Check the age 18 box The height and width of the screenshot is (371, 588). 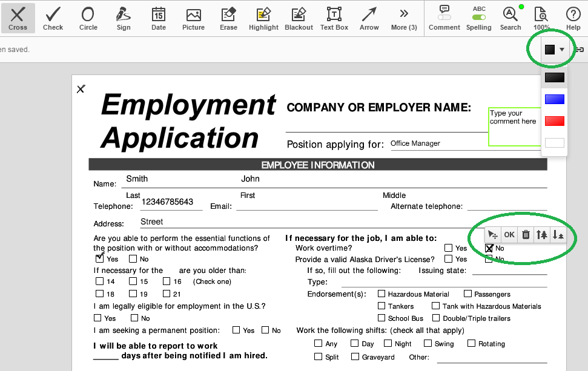[99, 294]
